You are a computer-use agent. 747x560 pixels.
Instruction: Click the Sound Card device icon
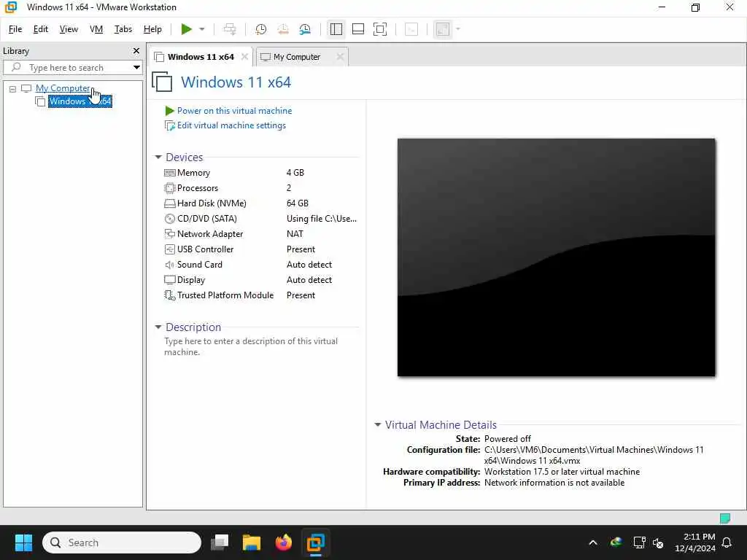point(169,264)
